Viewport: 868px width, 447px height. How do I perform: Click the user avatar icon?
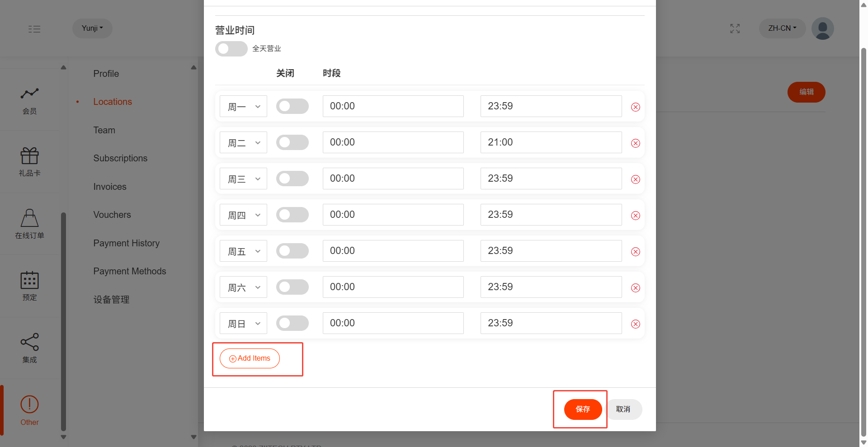coord(822,28)
